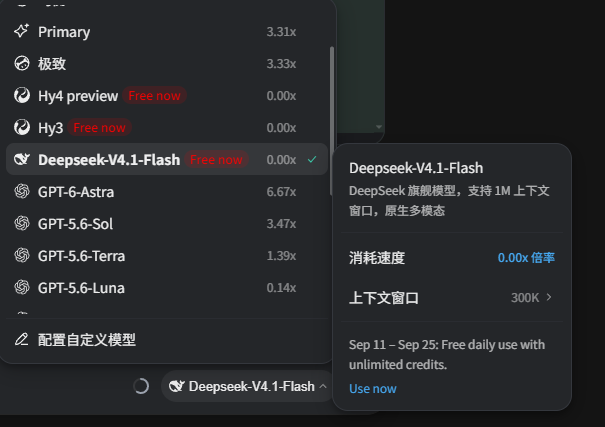Click the 极致 model icon

pos(22,63)
